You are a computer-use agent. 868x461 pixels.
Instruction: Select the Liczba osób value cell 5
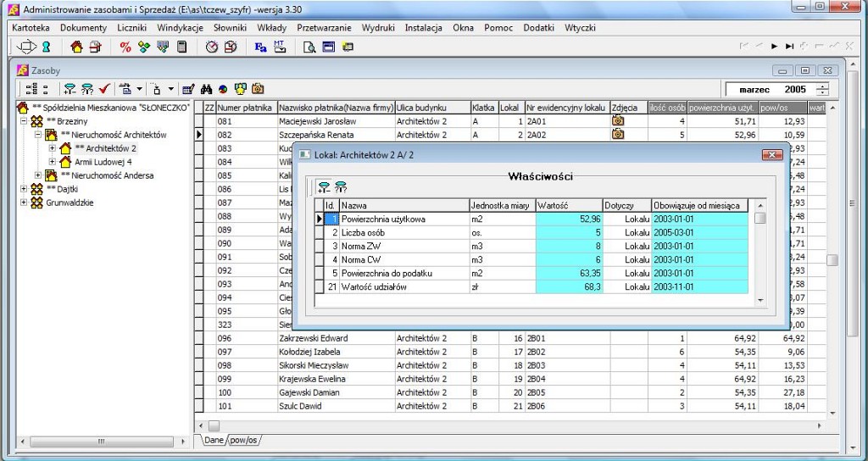coord(569,232)
